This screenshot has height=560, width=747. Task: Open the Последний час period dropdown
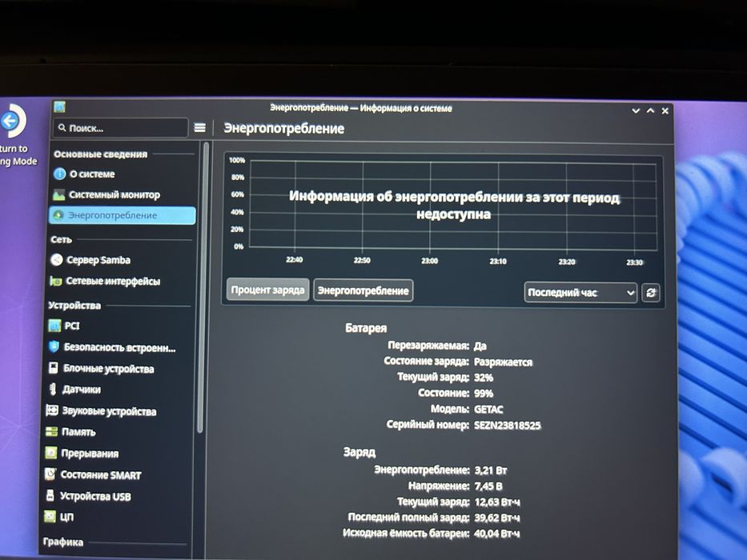(580, 292)
